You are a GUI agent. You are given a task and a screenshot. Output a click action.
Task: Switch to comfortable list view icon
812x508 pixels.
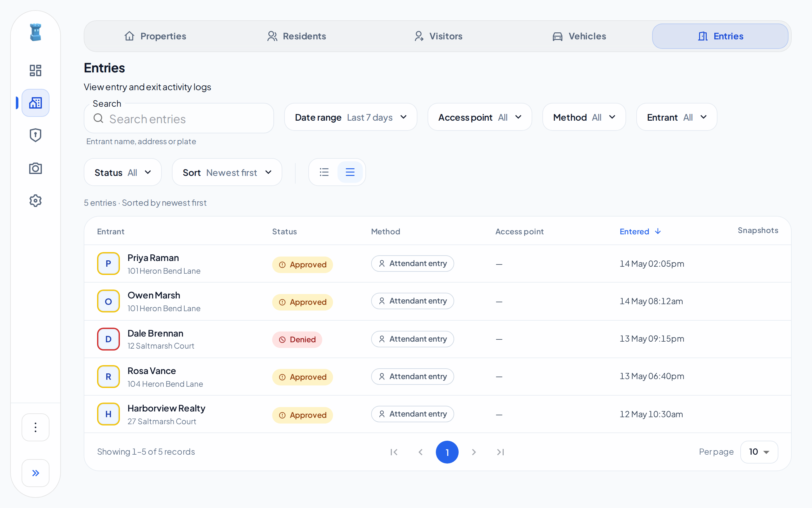click(324, 172)
